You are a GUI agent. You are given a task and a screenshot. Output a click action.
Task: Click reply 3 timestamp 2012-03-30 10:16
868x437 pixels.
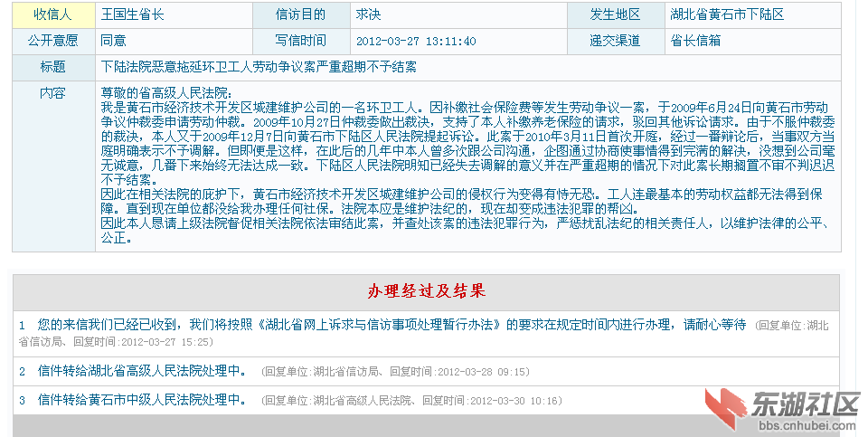tap(514, 401)
